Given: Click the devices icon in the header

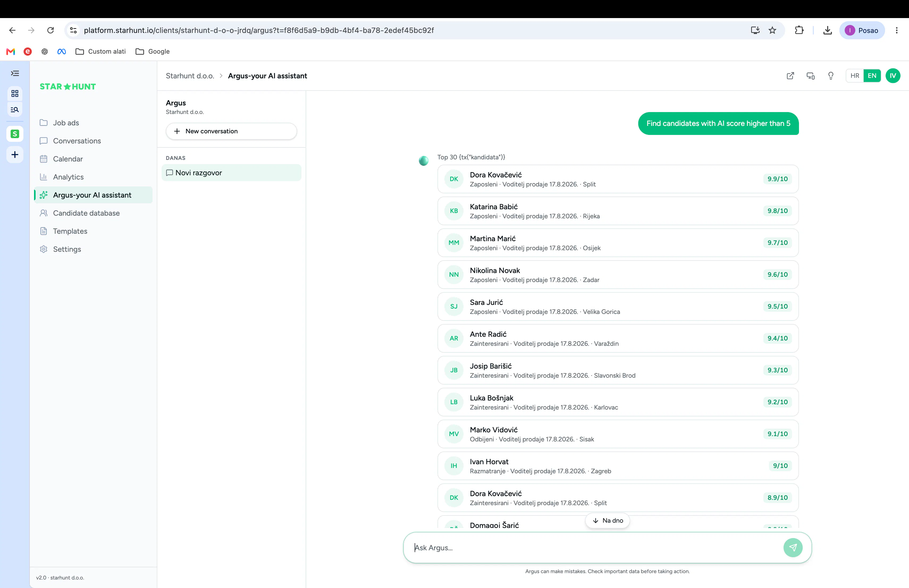Looking at the screenshot, I should (810, 75).
